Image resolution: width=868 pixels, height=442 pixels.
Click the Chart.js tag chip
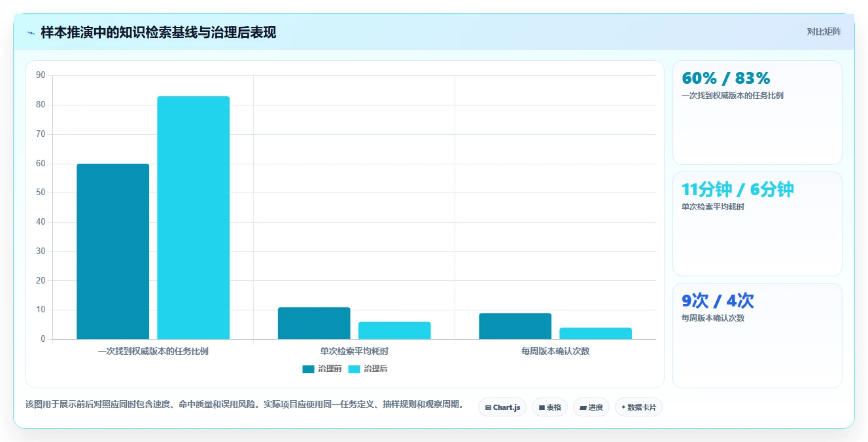coord(502,407)
